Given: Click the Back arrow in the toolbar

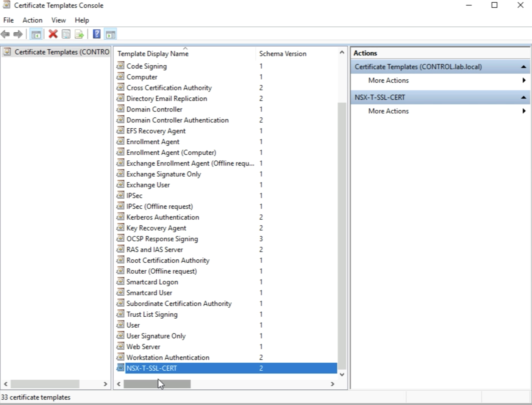Looking at the screenshot, I should 5,34.
